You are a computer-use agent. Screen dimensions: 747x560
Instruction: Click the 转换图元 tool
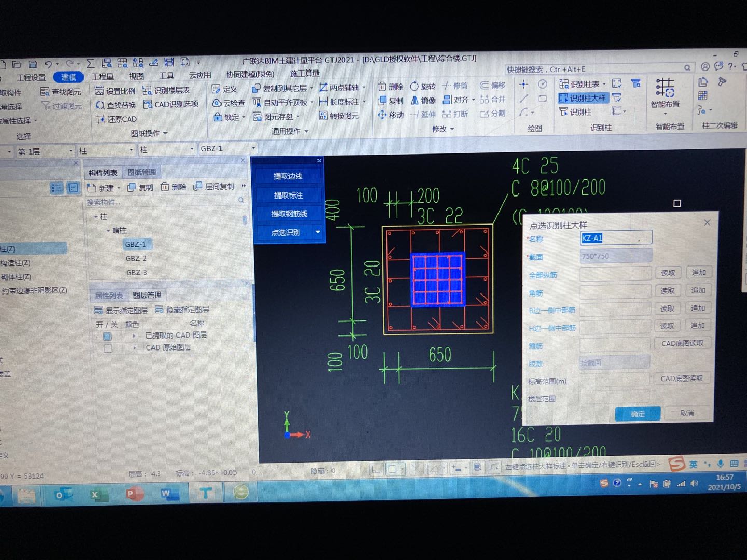339,116
